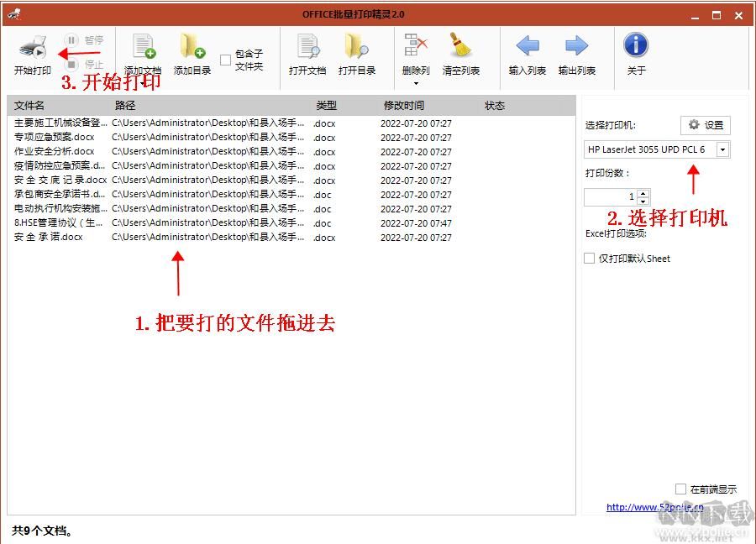This screenshot has height=544, width=756.
Task: Click the 开始打印 printer icon to start printing
Action: 31,48
